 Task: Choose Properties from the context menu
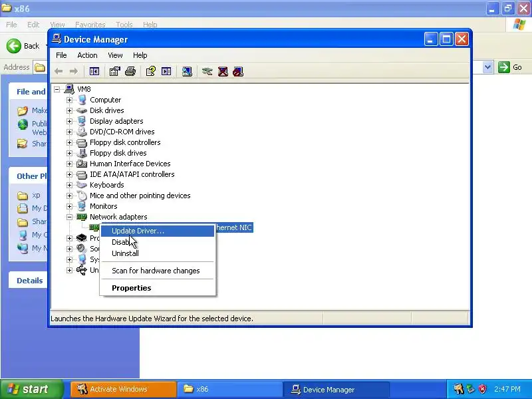[x=158, y=288]
